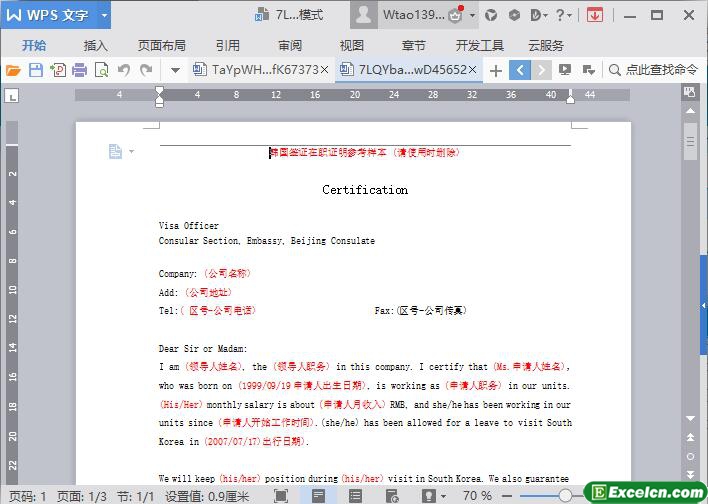This screenshot has height=504, width=708.
Task: Click the presentation screen icon
Action: [x=564, y=70]
